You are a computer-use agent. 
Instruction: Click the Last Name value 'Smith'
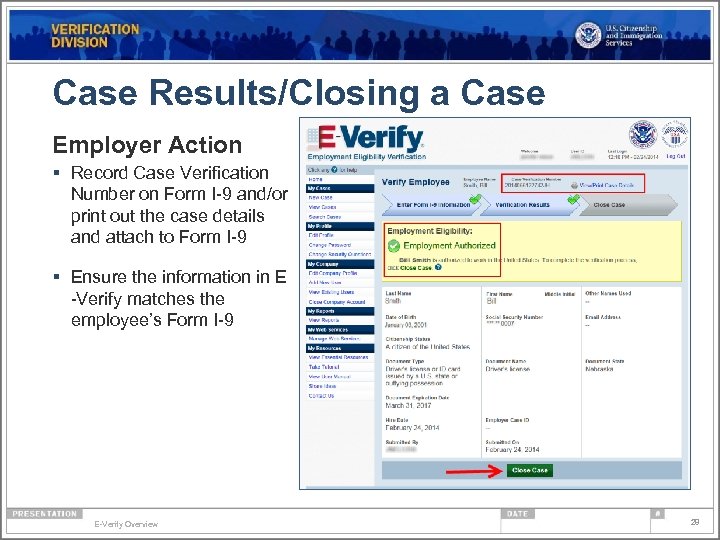point(393,301)
